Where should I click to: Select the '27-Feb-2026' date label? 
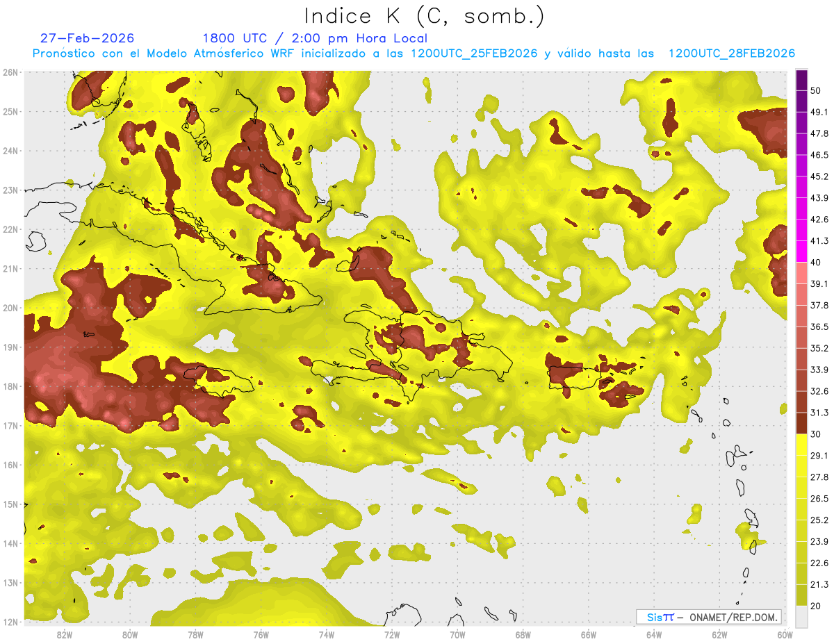tap(87, 38)
